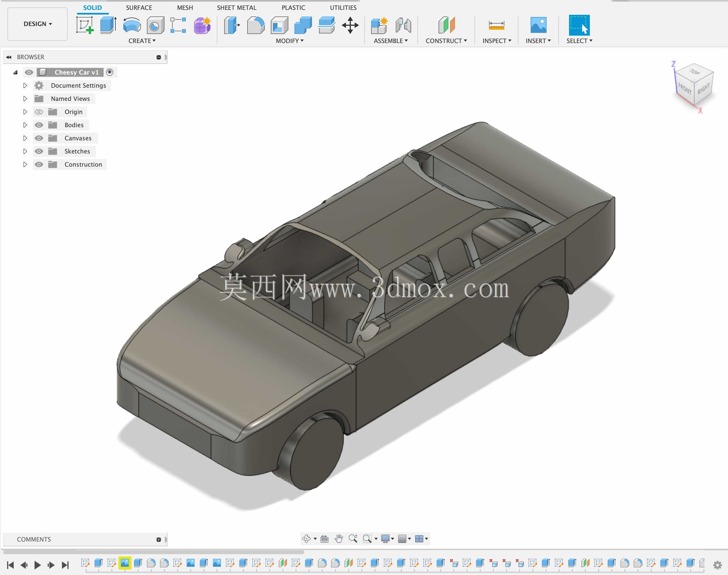Hide the Canvases folder
Image resolution: width=728 pixels, height=575 pixels.
pyautogui.click(x=39, y=138)
